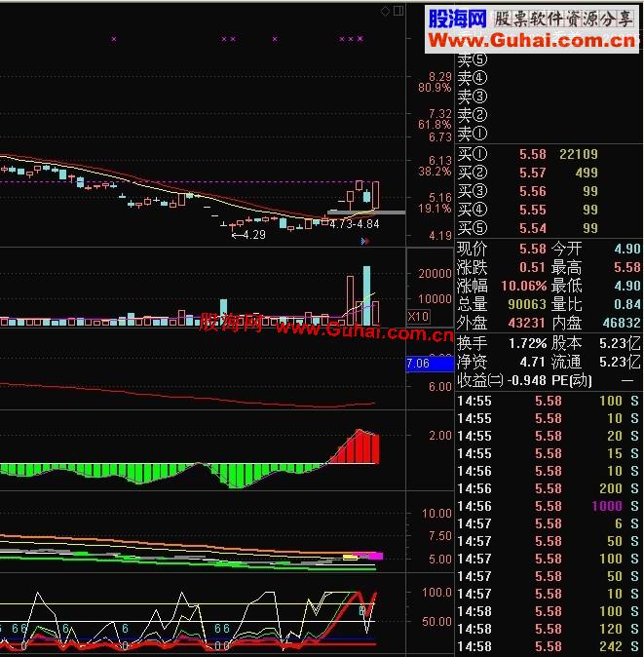The height and width of the screenshot is (657, 644).
Task: Select the 14:56 trade with volume 1000
Action: pyautogui.click(x=549, y=506)
